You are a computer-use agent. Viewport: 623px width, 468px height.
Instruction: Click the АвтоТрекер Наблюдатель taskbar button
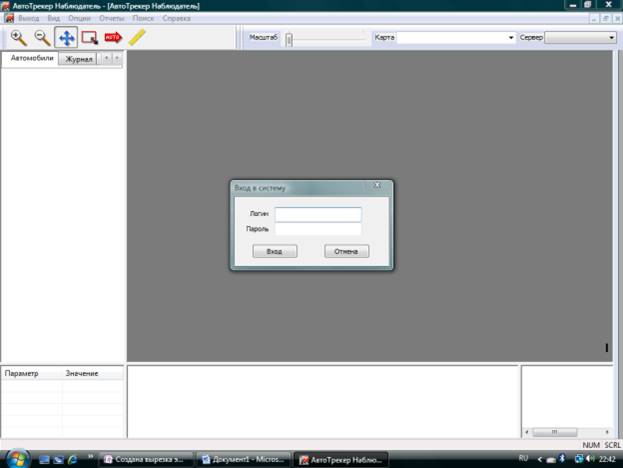[x=341, y=460]
